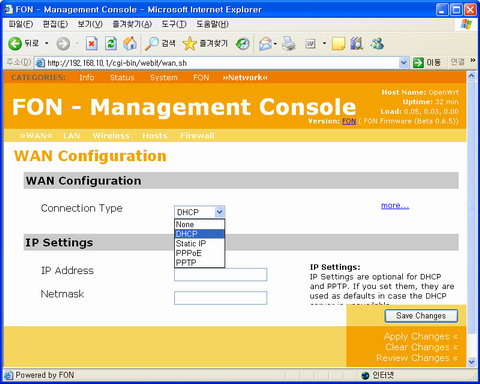Open the FON category
Screen dimensions: 480x384
click(x=201, y=78)
